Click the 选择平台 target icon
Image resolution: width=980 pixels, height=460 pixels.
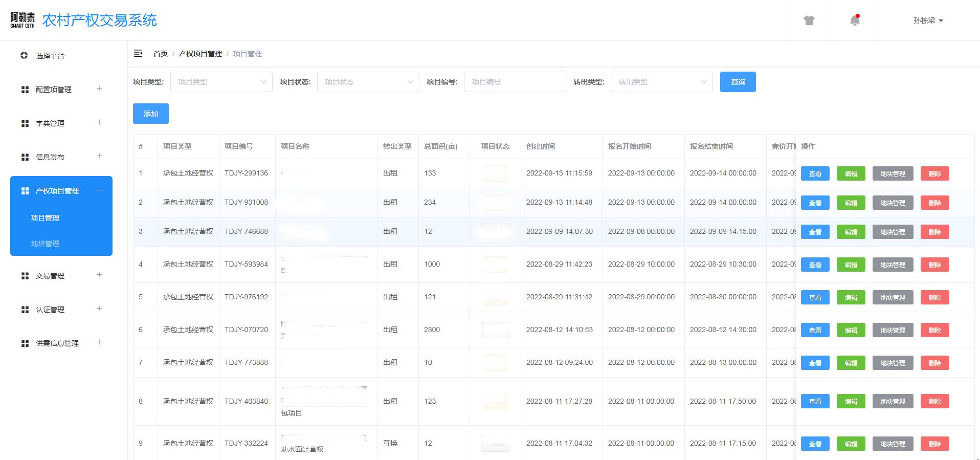[x=24, y=55]
